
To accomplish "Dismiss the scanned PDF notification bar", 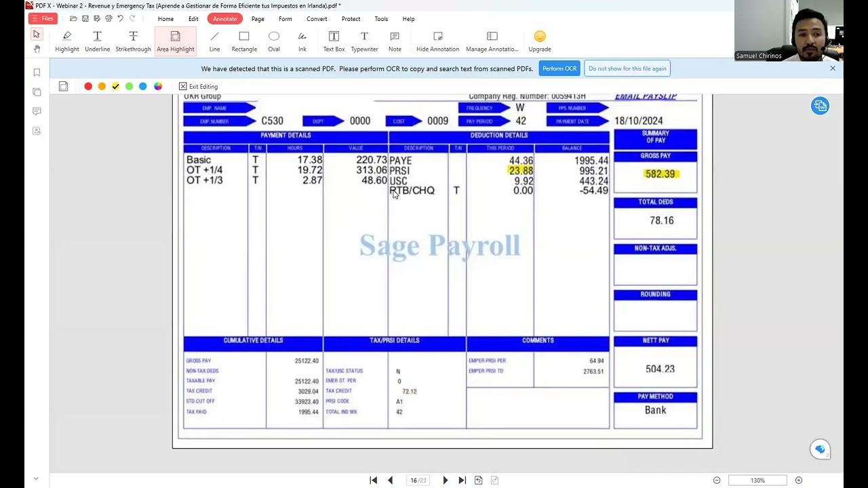I will 833,68.
